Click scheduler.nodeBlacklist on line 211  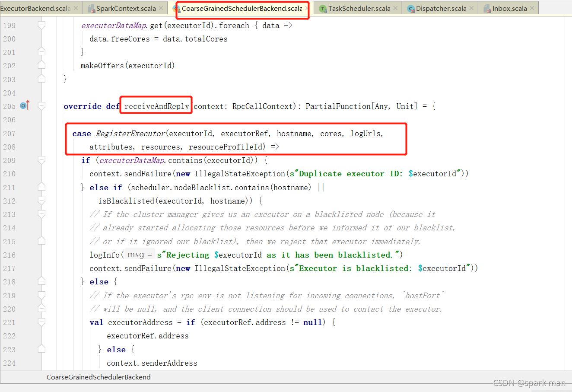pos(178,188)
